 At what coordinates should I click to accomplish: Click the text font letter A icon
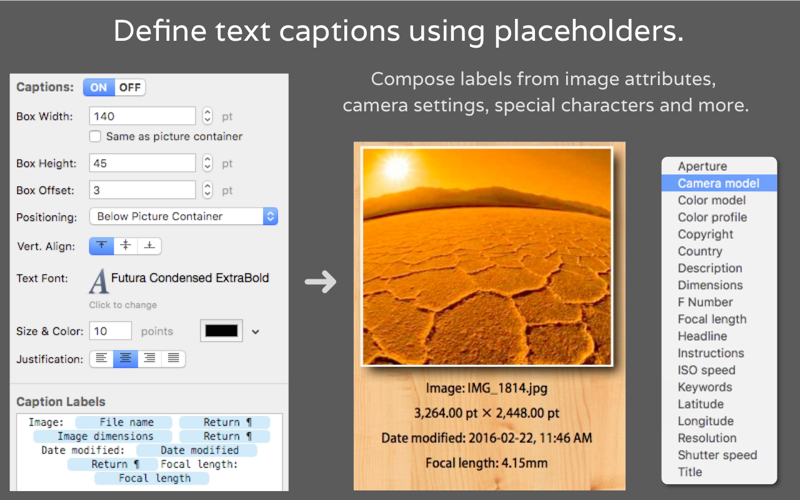[98, 281]
